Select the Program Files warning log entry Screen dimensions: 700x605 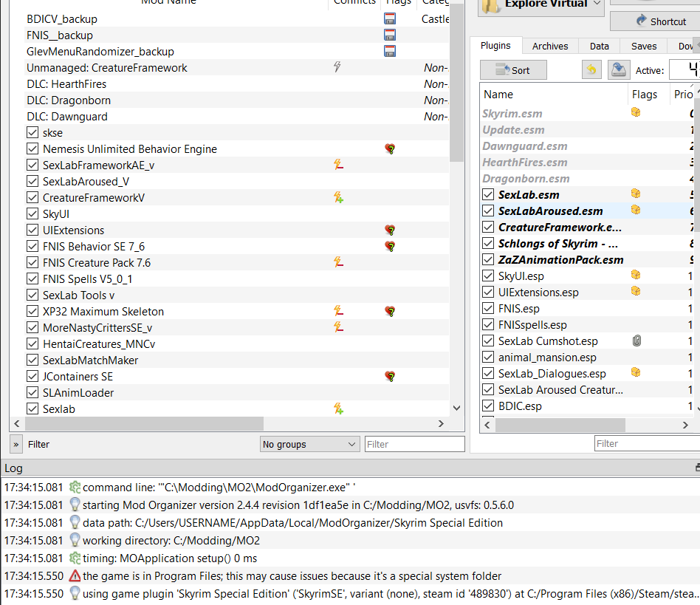[350, 576]
